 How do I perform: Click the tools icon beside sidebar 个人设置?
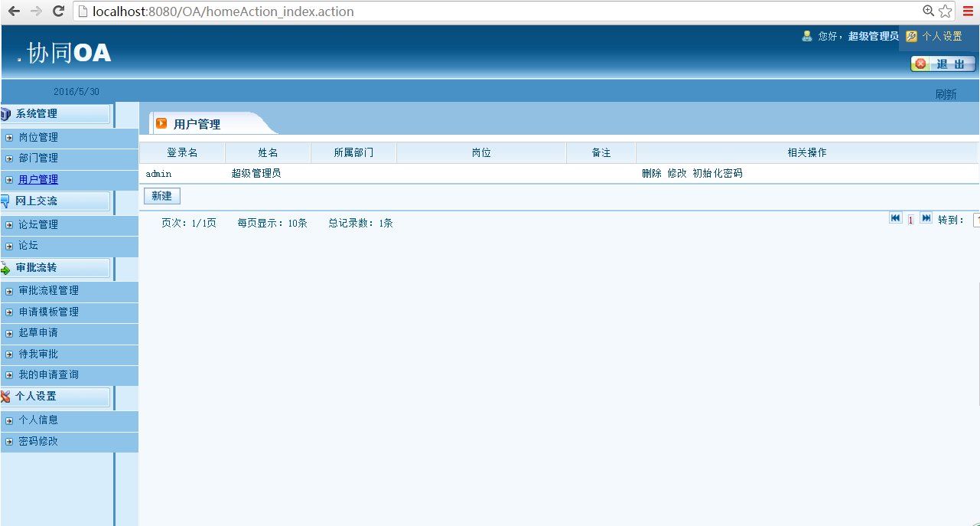click(7, 397)
